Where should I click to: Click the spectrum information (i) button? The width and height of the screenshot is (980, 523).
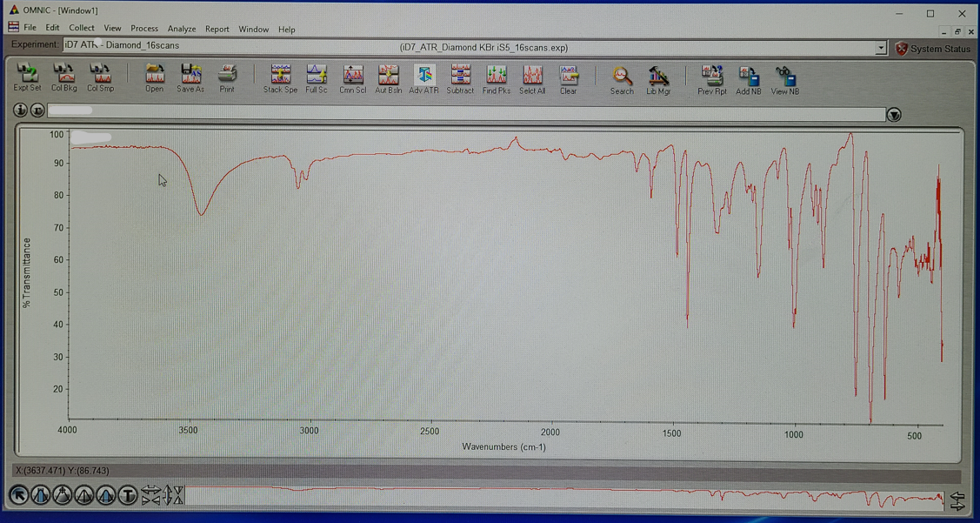coord(21,111)
